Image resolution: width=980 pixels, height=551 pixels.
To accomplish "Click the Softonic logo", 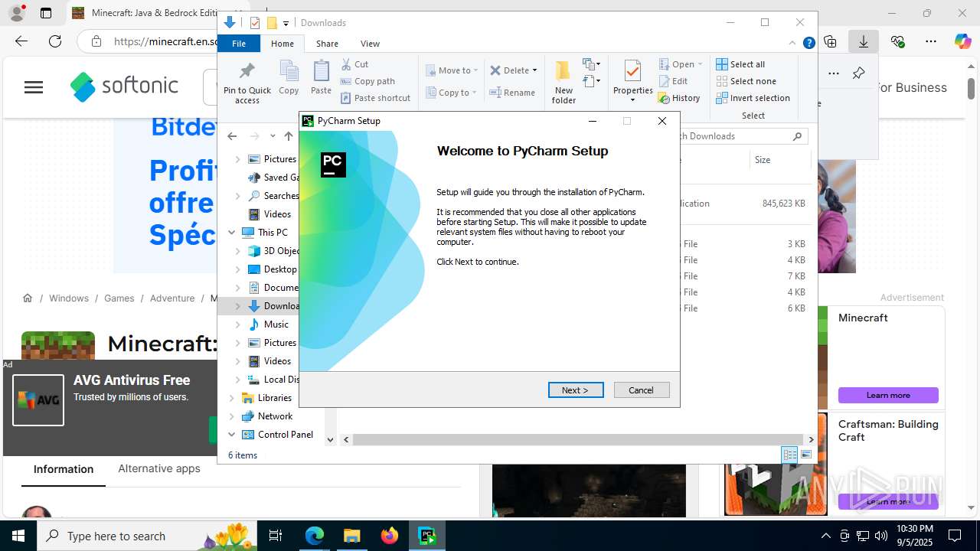I will point(124,86).
